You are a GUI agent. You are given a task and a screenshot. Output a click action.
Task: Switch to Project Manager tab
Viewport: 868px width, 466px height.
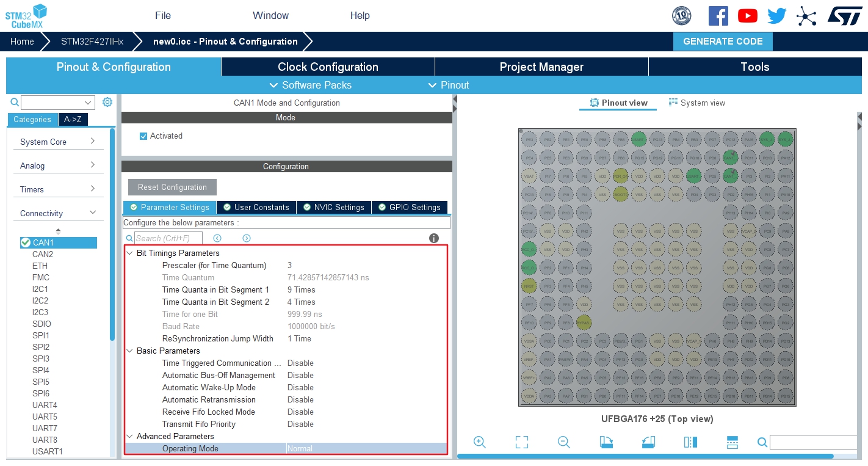[541, 67]
